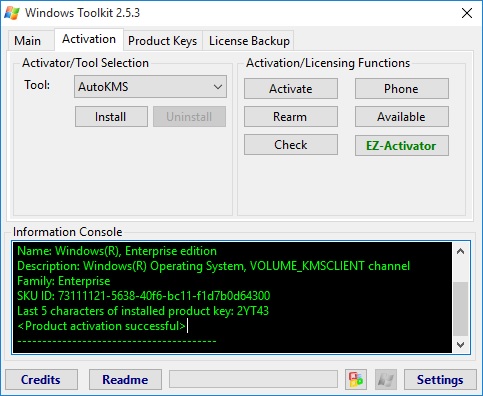Open Settings at the bottom right

(440, 379)
